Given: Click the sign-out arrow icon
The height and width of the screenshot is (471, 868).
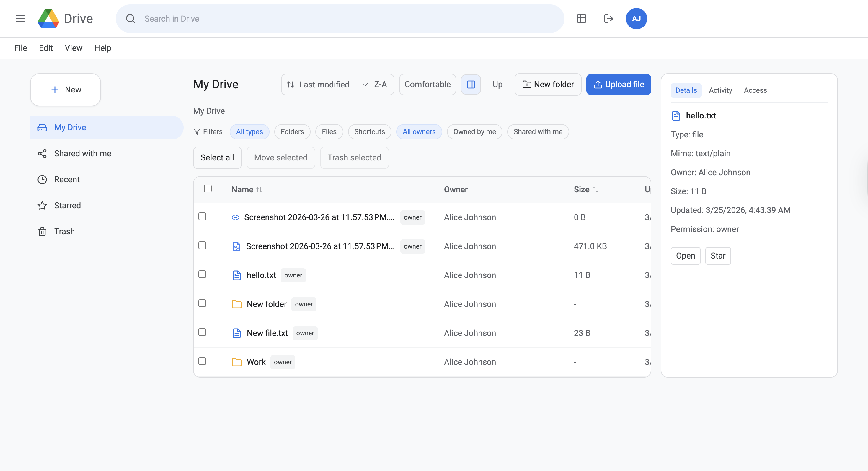Looking at the screenshot, I should (608, 19).
